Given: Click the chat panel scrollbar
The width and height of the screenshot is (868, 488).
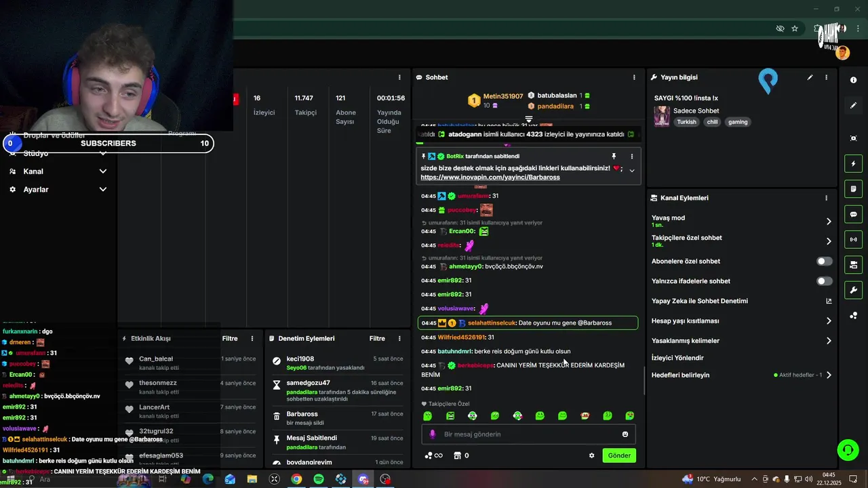Looking at the screenshot, I should 644,380.
